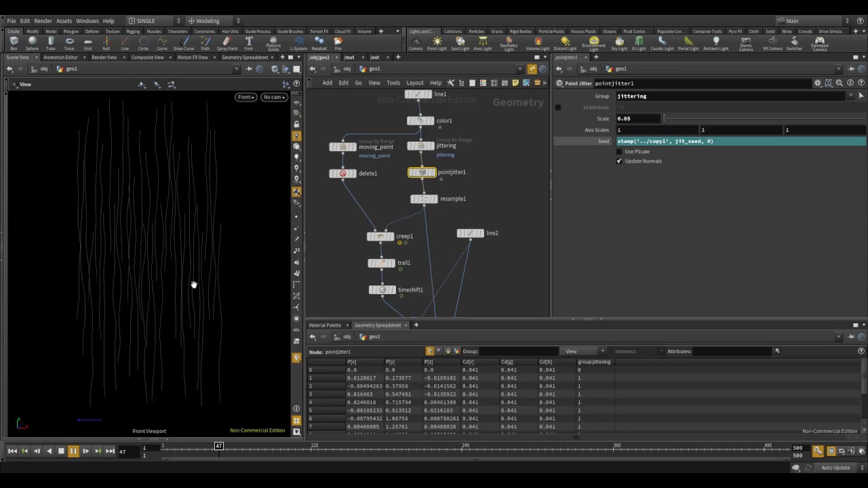Toggle the Update Normals checkbox
This screenshot has width=868, height=488.
pyautogui.click(x=619, y=161)
